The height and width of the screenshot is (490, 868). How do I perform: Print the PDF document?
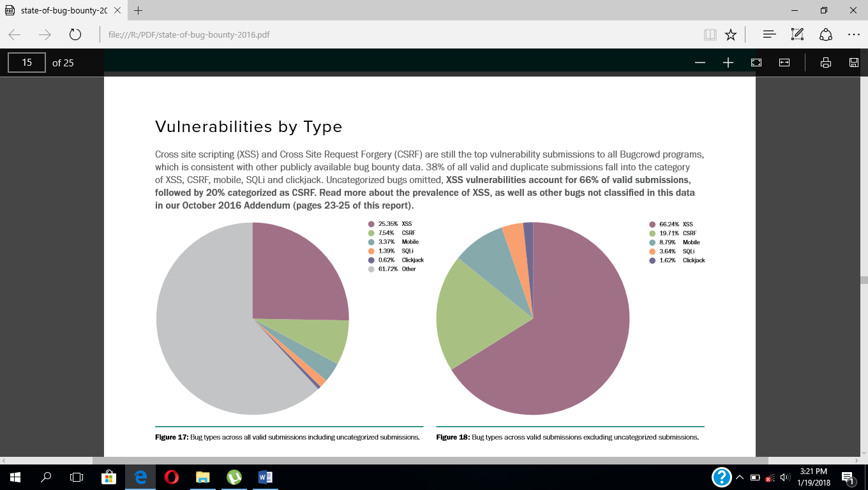[826, 62]
